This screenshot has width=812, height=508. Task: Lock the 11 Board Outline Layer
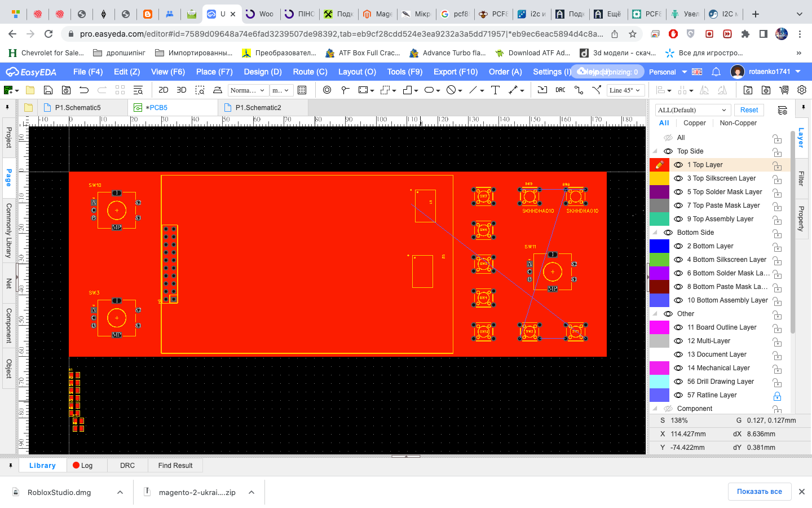point(777,328)
